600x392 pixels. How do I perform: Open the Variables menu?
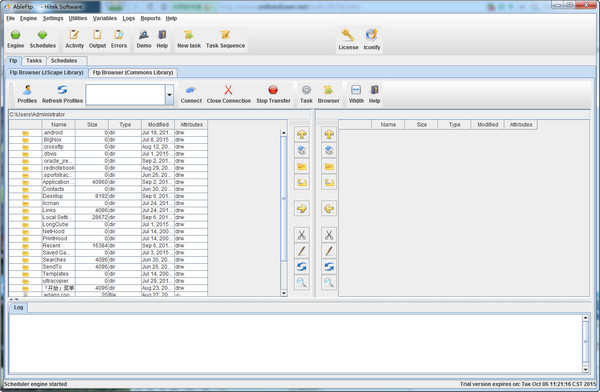(x=104, y=18)
